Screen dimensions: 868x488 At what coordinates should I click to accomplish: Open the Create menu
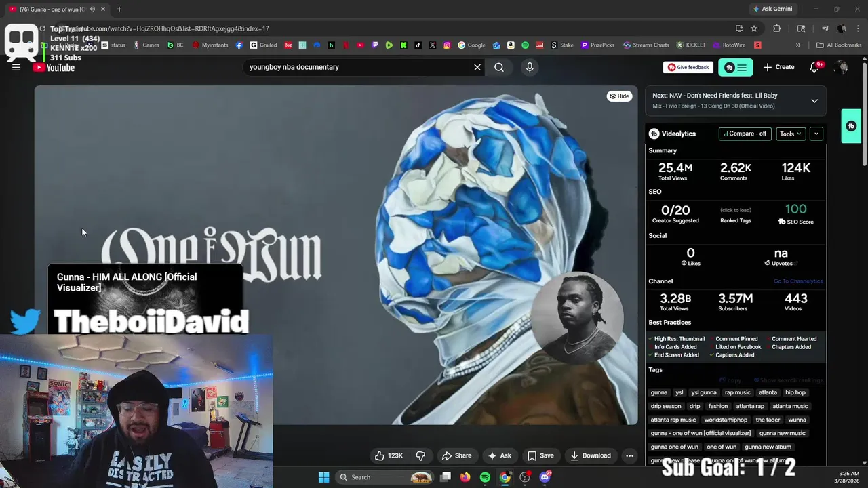coord(778,67)
